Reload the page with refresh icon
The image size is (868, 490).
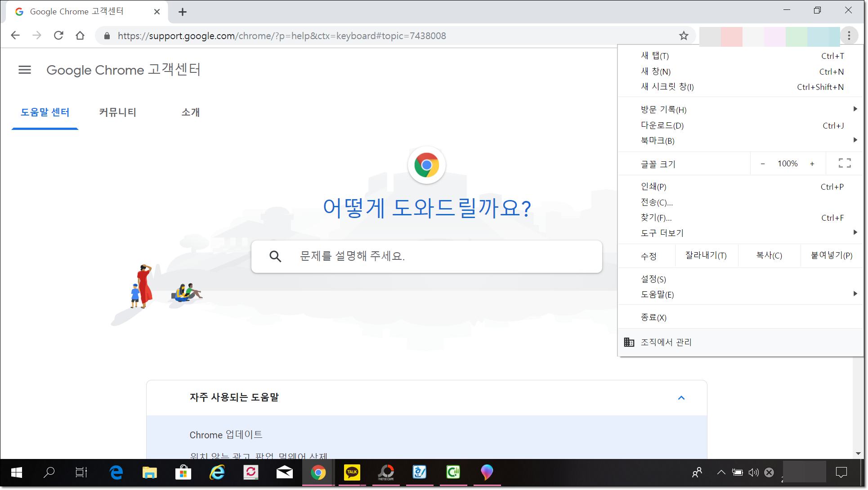tap(58, 36)
